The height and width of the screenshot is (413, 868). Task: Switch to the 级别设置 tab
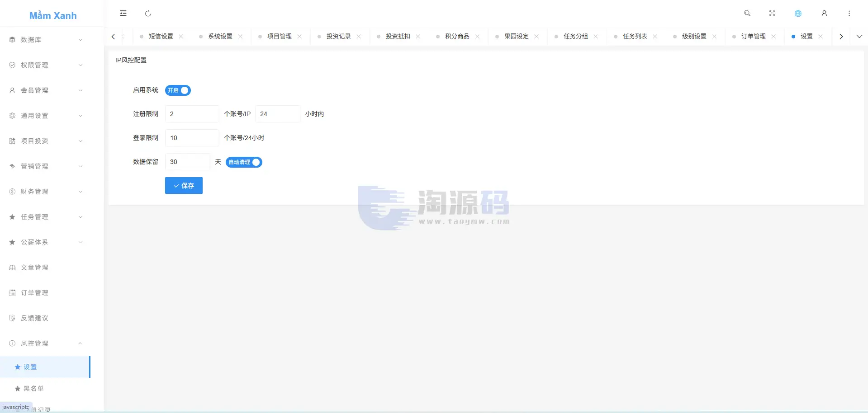pyautogui.click(x=694, y=37)
